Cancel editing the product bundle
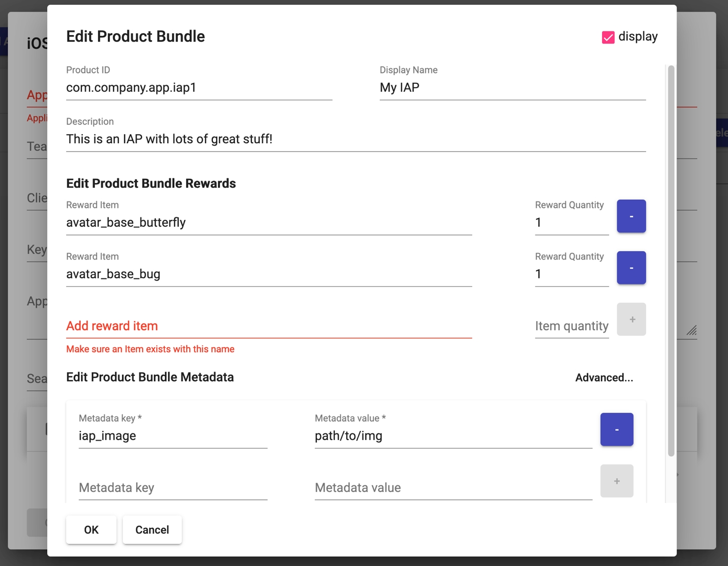 click(152, 530)
